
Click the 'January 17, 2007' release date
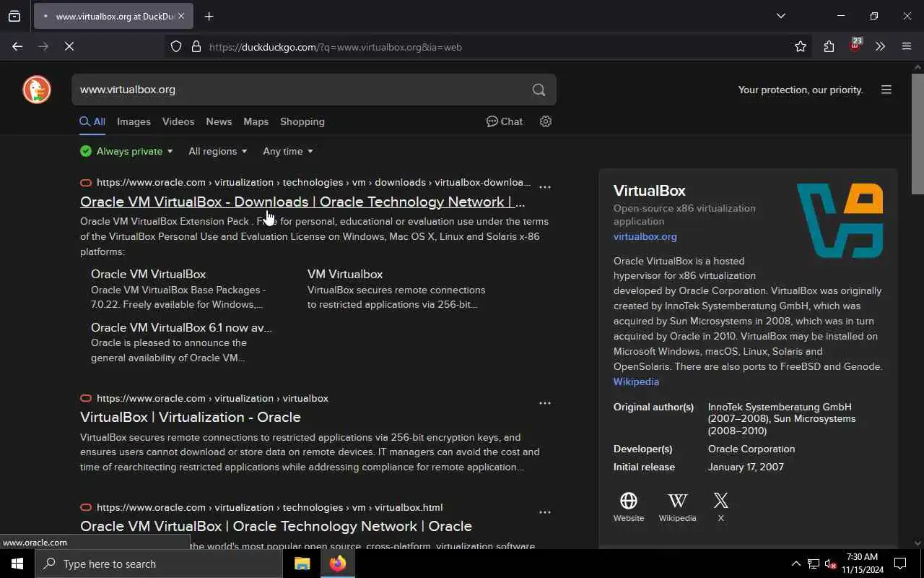pos(746,467)
